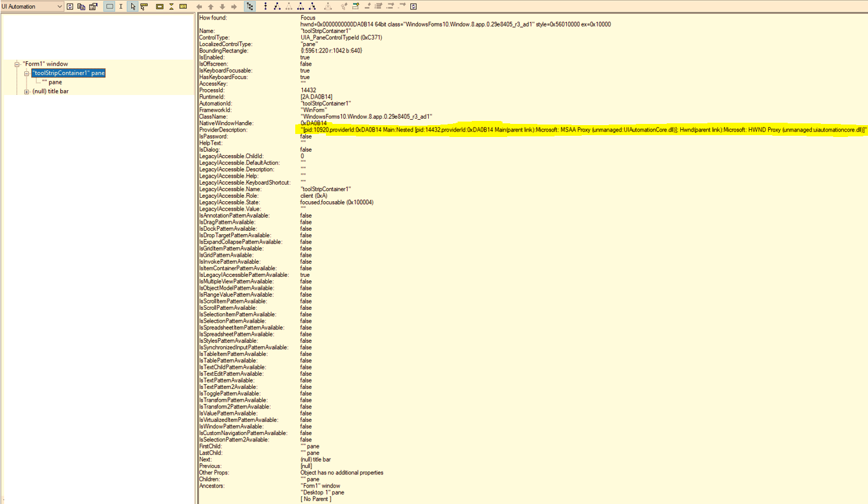Screen dimensions: 868x504
Task: Click the grayed tree icon after last child
Action: coord(328,6)
